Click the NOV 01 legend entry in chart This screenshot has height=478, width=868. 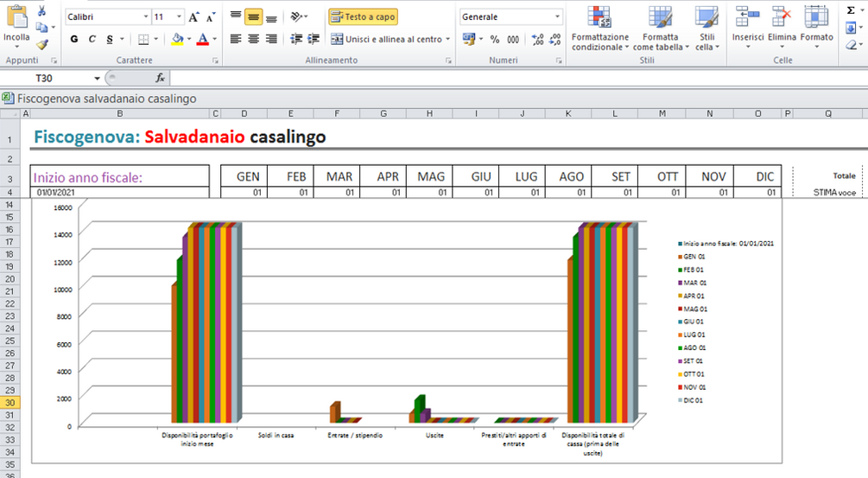[x=693, y=387]
